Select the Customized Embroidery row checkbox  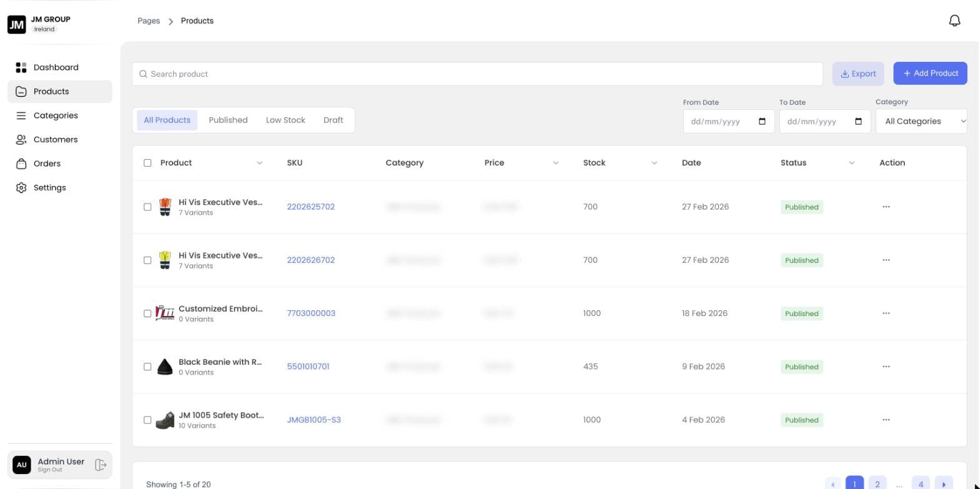147,314
